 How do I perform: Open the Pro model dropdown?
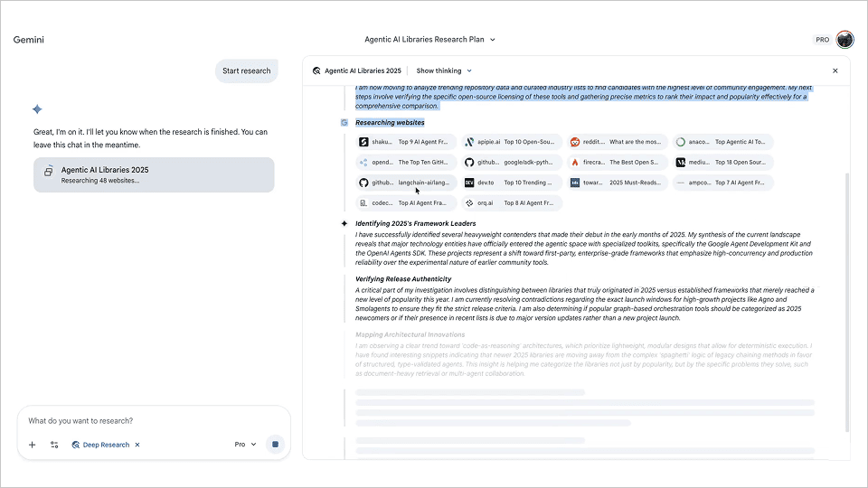245,445
